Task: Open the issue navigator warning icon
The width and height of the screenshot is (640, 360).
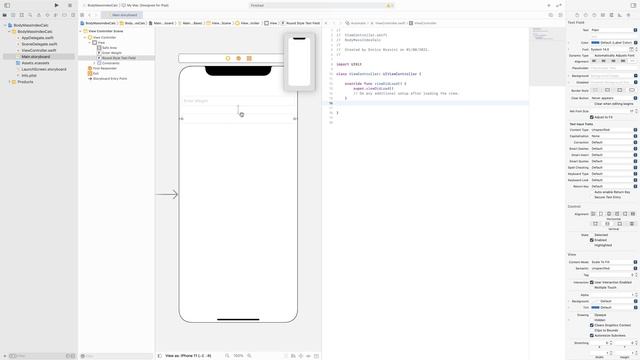Action: tap(39, 15)
